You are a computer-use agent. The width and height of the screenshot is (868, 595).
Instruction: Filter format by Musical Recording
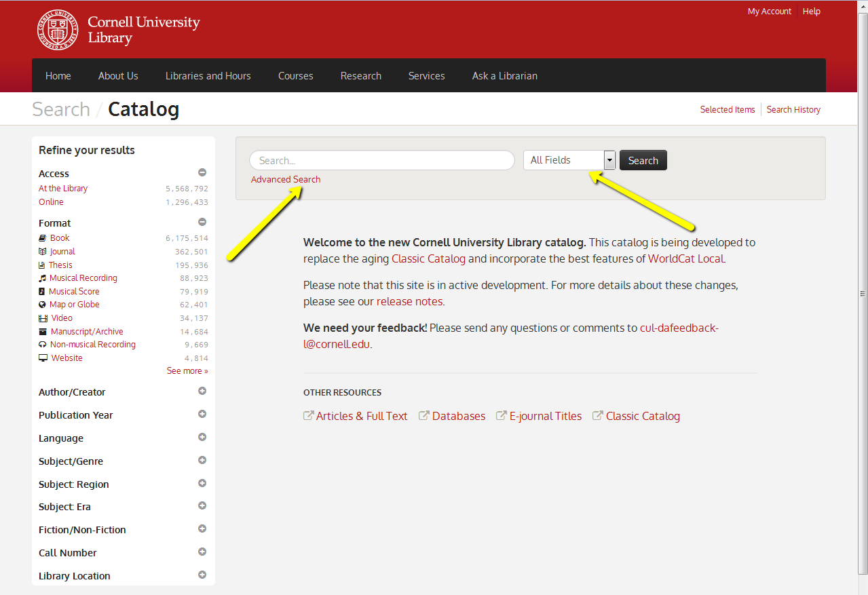(x=83, y=278)
